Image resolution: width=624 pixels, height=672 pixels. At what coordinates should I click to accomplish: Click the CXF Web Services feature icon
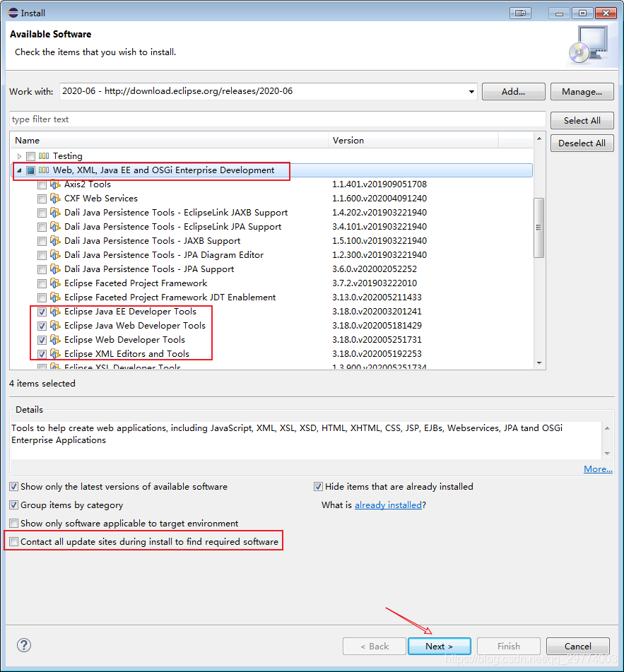[55, 199]
